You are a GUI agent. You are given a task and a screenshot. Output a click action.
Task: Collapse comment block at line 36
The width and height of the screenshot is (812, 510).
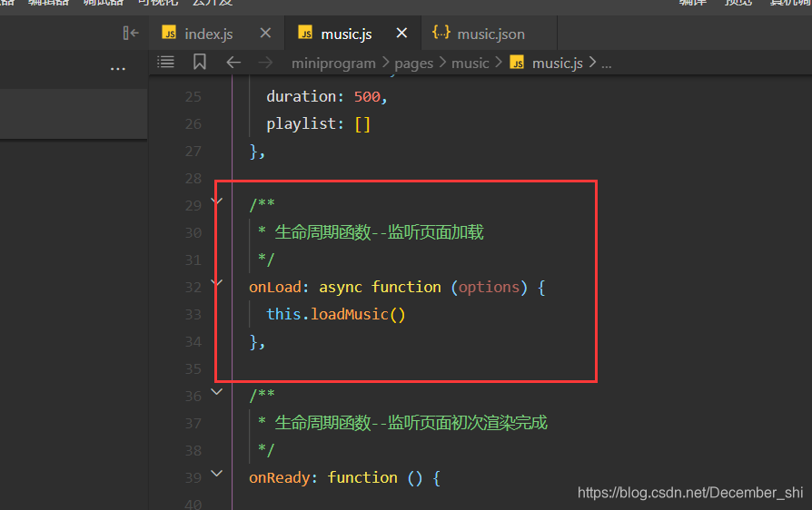[x=217, y=391]
